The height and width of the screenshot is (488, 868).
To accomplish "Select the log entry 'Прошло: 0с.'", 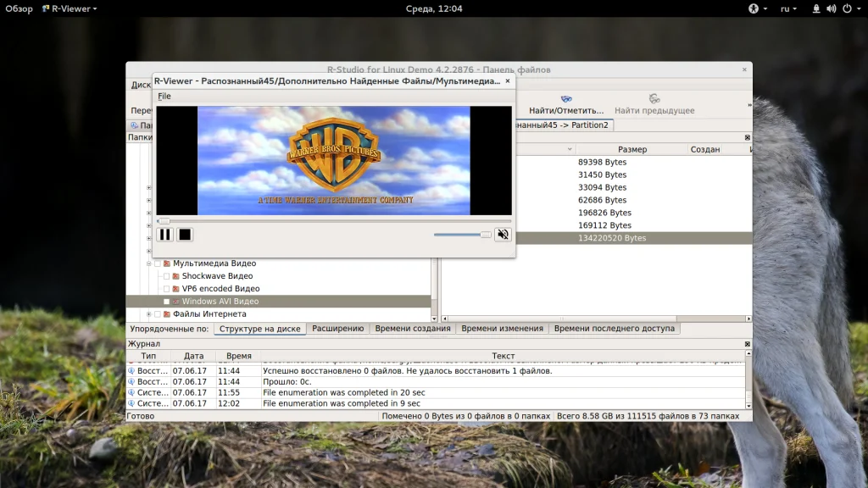I will pyautogui.click(x=437, y=382).
